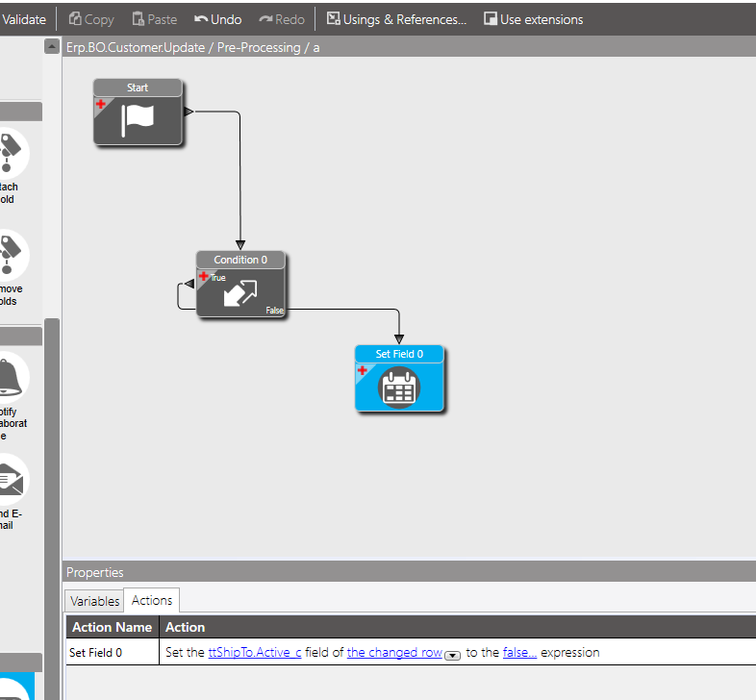This screenshot has width=756, height=700.
Task: Select the Set Field 0 action name cell
Action: coord(113,652)
